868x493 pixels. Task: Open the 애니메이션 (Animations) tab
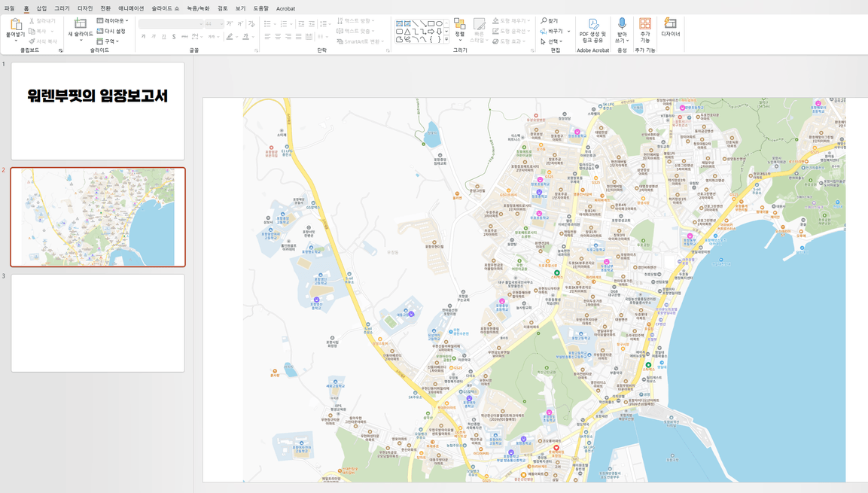pyautogui.click(x=131, y=8)
